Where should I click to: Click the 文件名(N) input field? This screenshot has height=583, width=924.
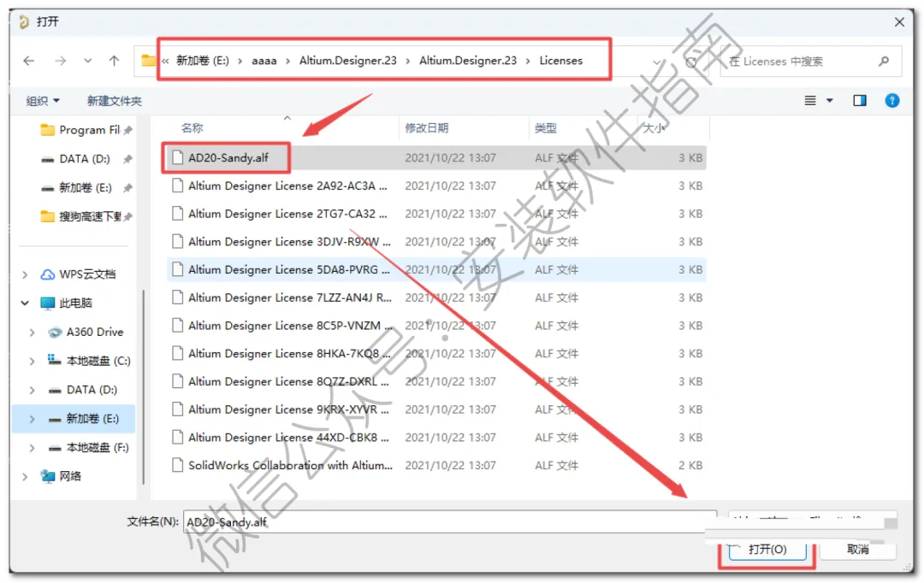click(x=450, y=521)
